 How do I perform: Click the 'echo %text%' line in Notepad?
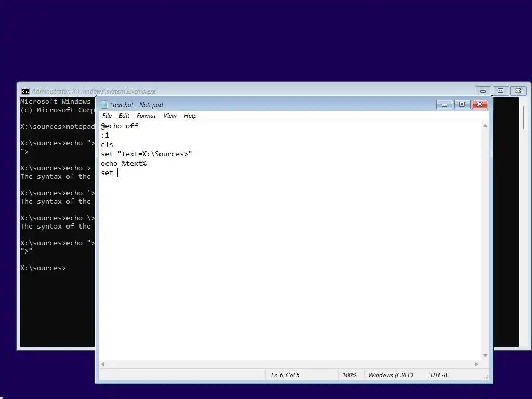click(124, 164)
